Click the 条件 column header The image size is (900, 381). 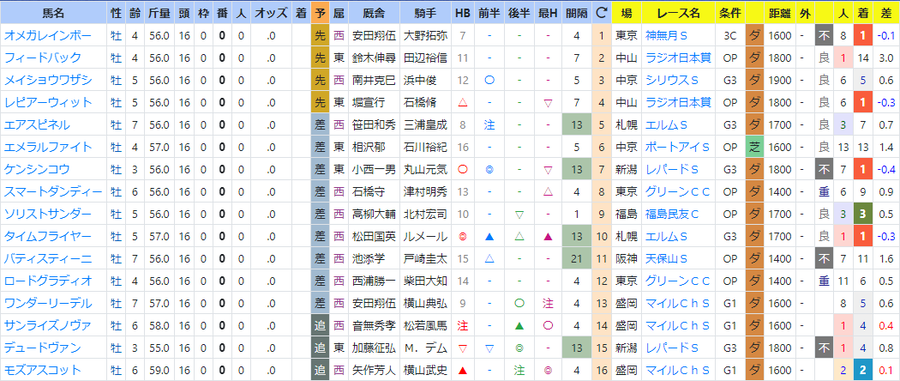pos(730,12)
